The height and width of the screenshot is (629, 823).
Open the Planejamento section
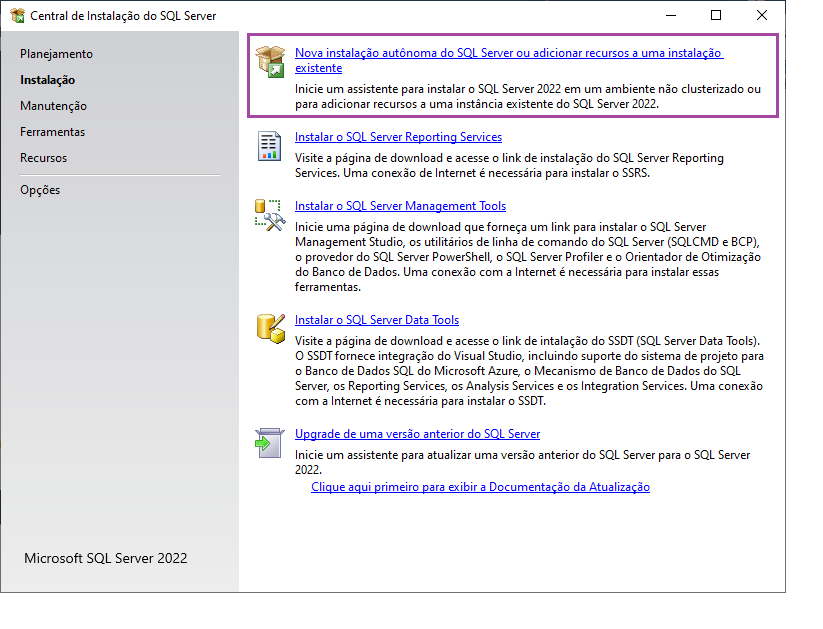pyautogui.click(x=56, y=54)
